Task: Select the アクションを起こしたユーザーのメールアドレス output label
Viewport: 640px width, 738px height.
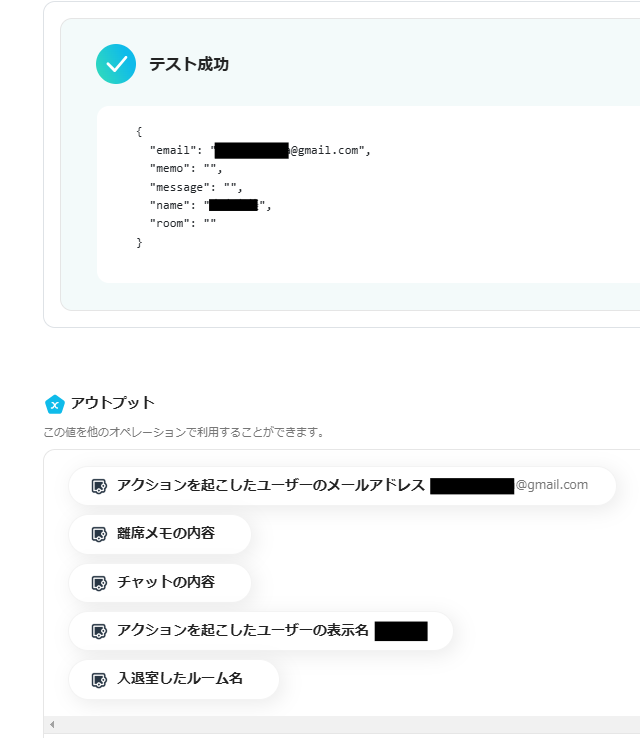Action: (270, 485)
